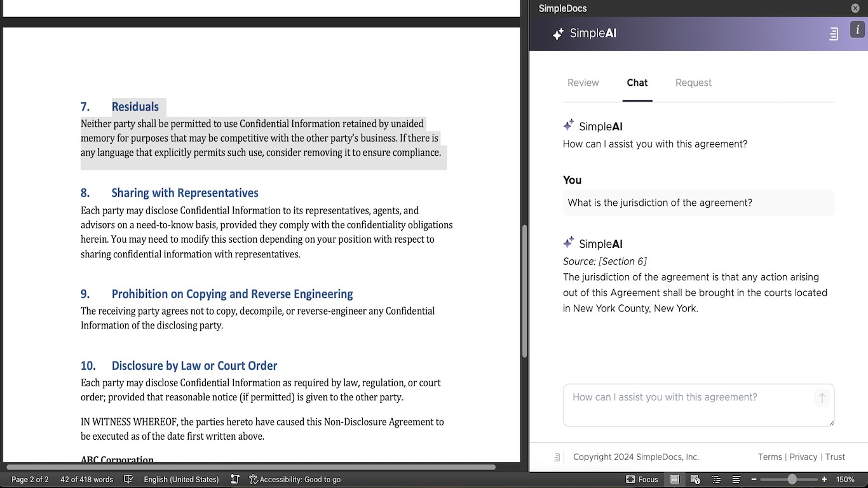Click the document icon in SimpleAI header
868x488 pixels.
tap(834, 34)
